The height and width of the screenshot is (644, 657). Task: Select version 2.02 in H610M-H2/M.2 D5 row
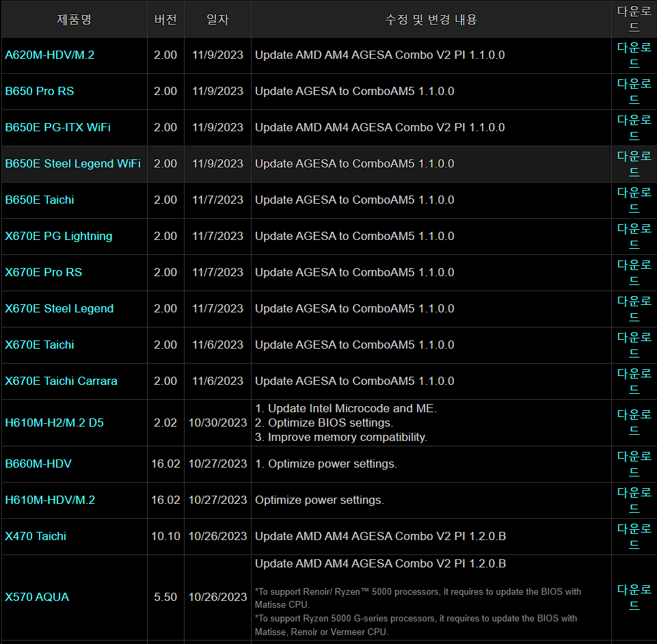[x=165, y=422]
